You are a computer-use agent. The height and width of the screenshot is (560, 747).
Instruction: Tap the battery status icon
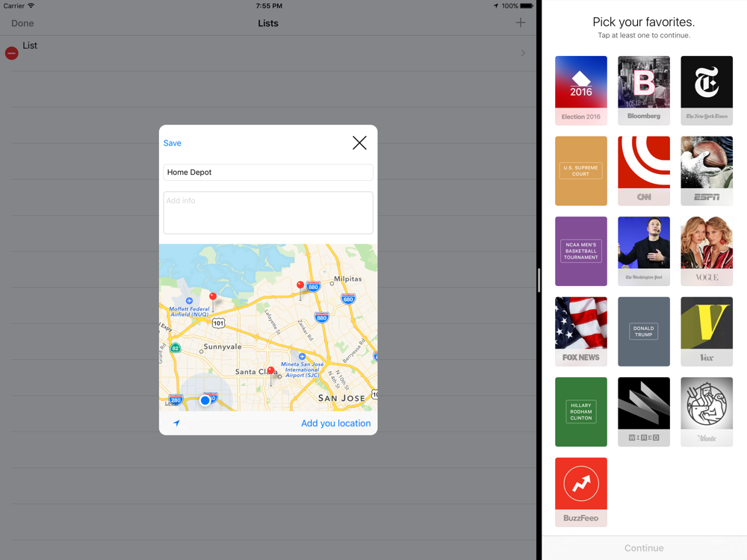(527, 6)
